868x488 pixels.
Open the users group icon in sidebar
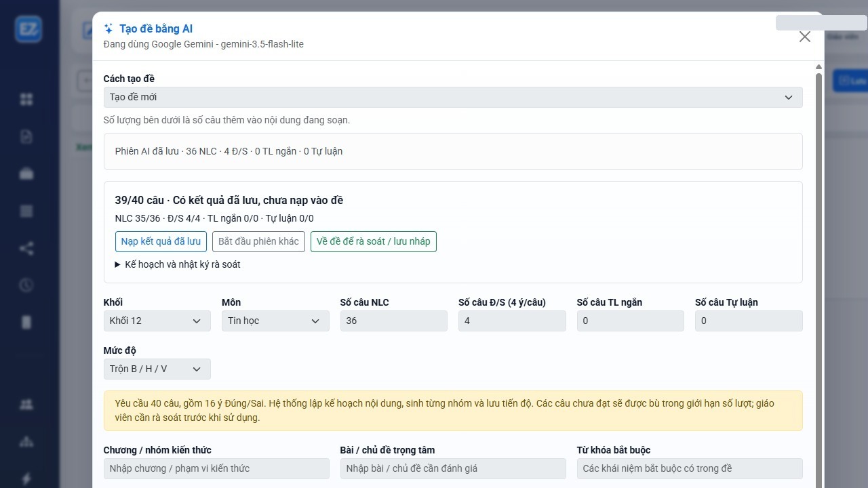coord(26,405)
